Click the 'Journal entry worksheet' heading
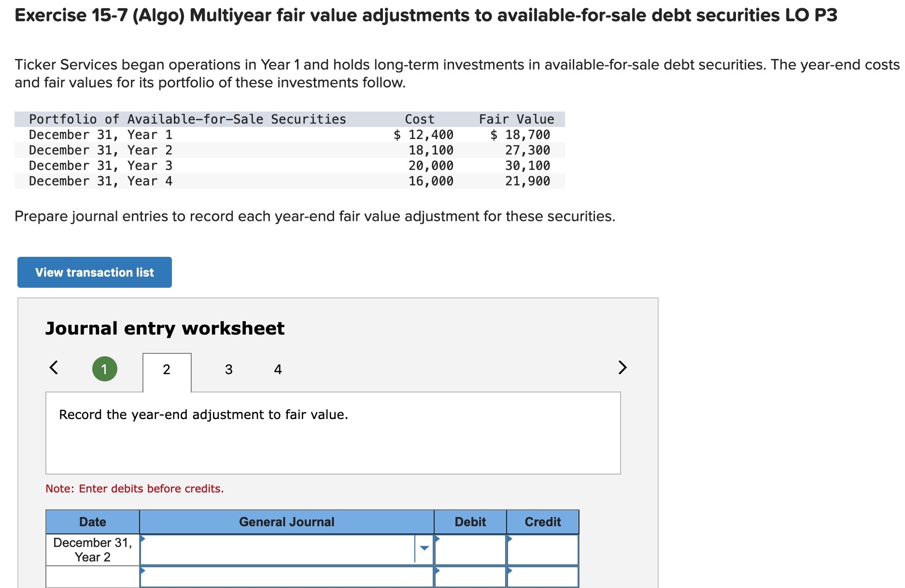This screenshot has height=588, width=905. point(165,328)
